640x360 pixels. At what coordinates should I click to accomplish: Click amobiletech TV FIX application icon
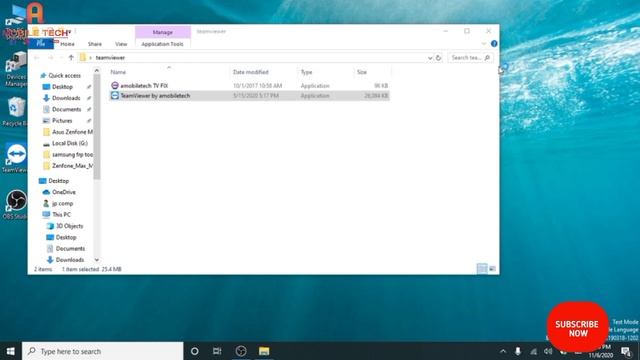pyautogui.click(x=115, y=85)
